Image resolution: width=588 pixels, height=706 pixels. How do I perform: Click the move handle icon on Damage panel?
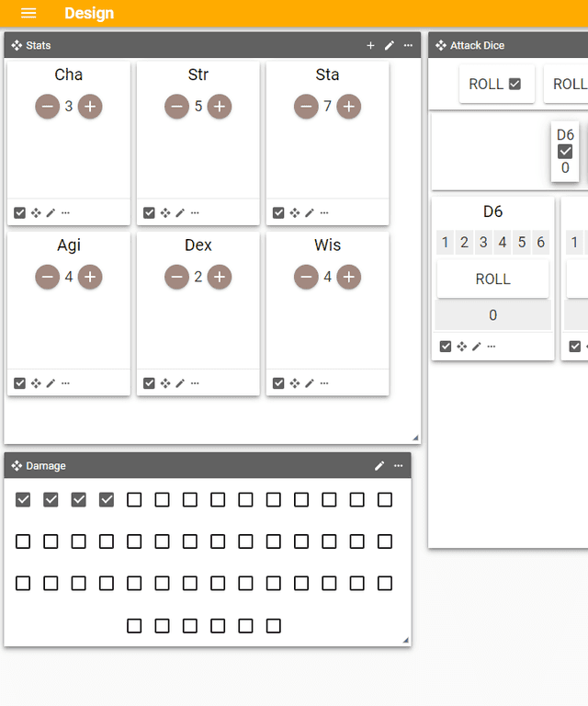pyautogui.click(x=17, y=466)
